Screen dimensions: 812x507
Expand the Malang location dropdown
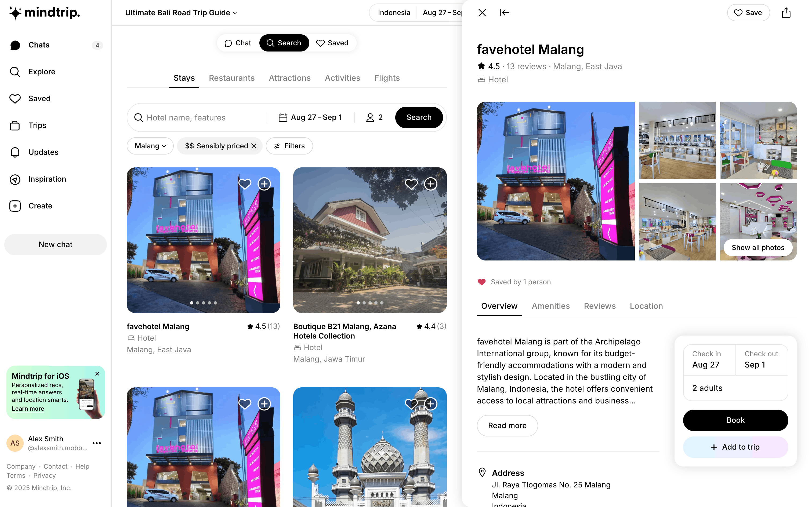coord(150,146)
